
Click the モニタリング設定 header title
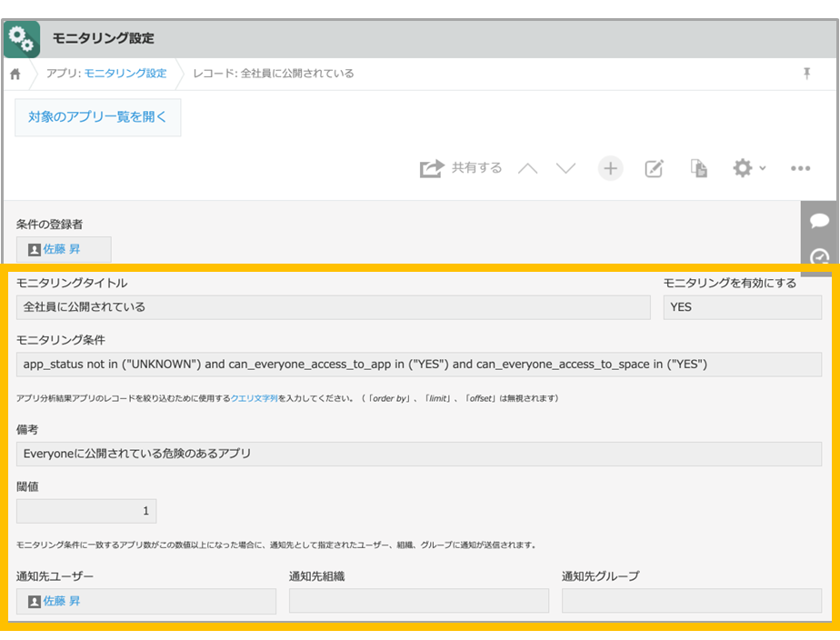click(104, 38)
